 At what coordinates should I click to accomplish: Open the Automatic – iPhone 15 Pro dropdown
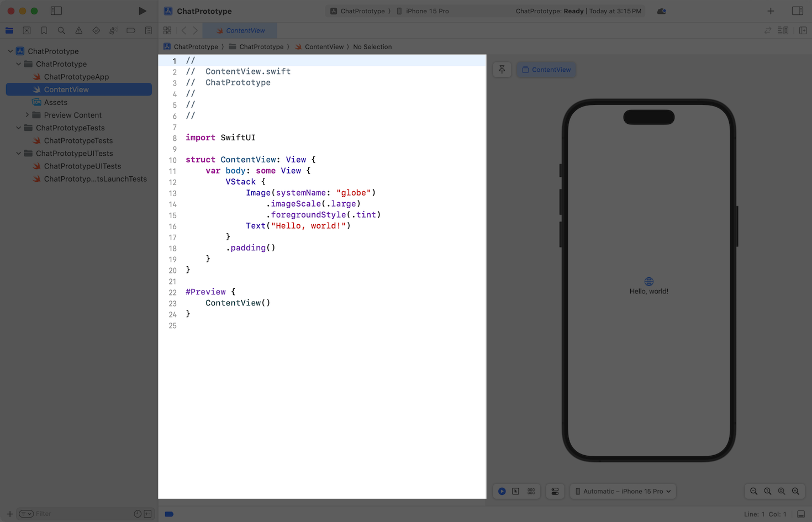[623, 491]
